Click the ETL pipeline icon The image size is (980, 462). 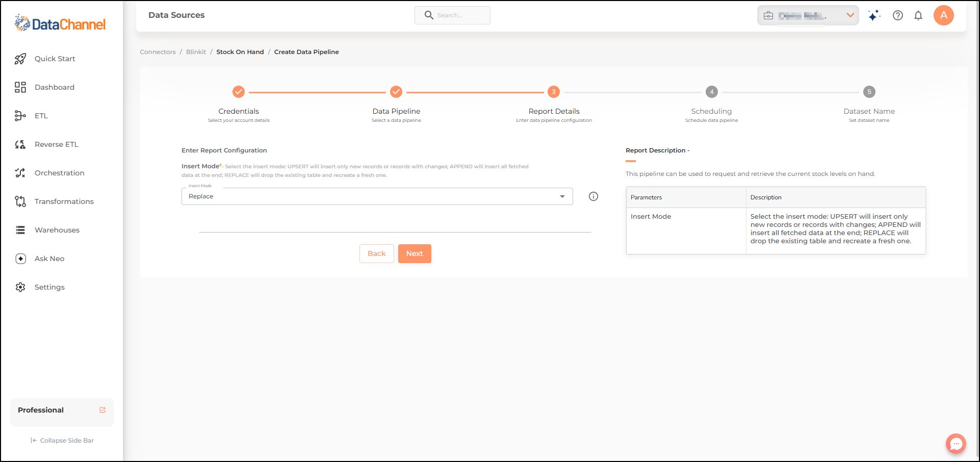[20, 116]
